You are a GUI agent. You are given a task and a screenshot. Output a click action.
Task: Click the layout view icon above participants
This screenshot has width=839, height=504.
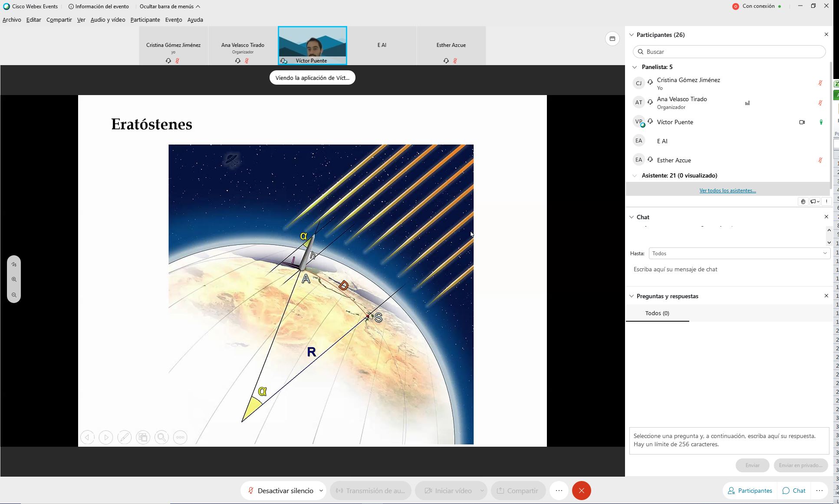(612, 39)
